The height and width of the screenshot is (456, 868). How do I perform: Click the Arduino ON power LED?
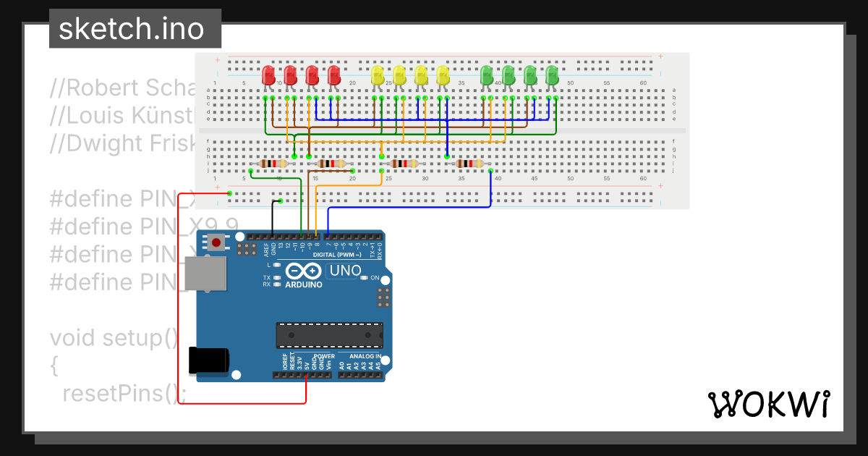364,277
